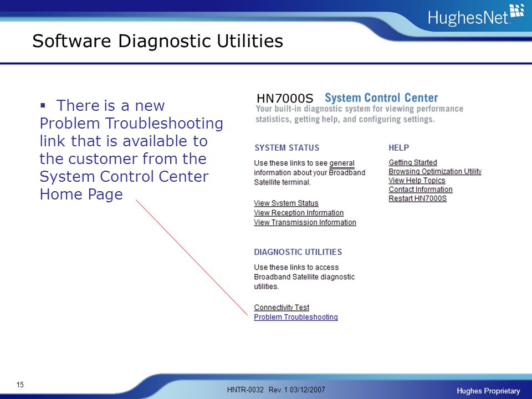
Task: Open the View System Status link
Action: pos(286,203)
